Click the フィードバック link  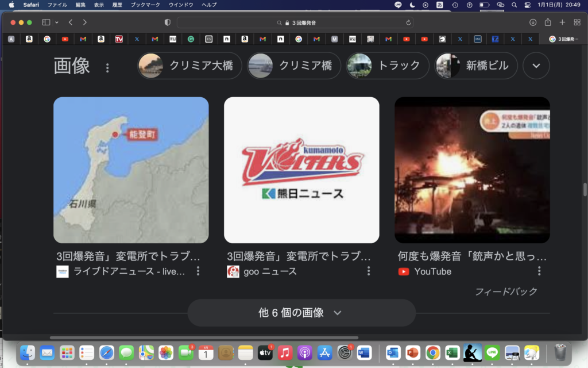pyautogui.click(x=506, y=292)
